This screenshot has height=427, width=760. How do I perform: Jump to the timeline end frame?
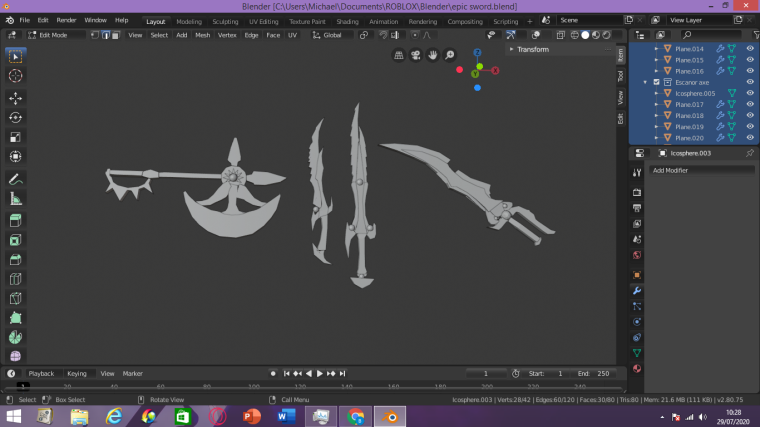pyautogui.click(x=343, y=374)
